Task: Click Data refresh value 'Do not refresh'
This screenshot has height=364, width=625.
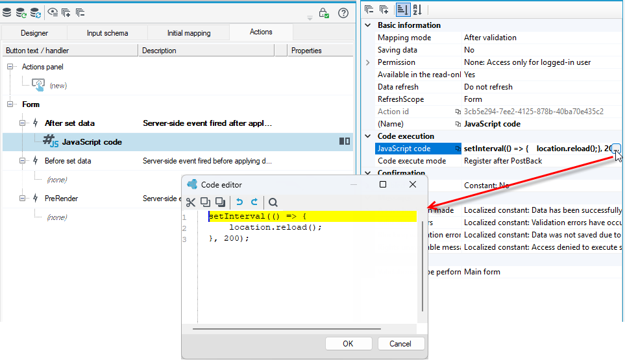Action: [488, 87]
